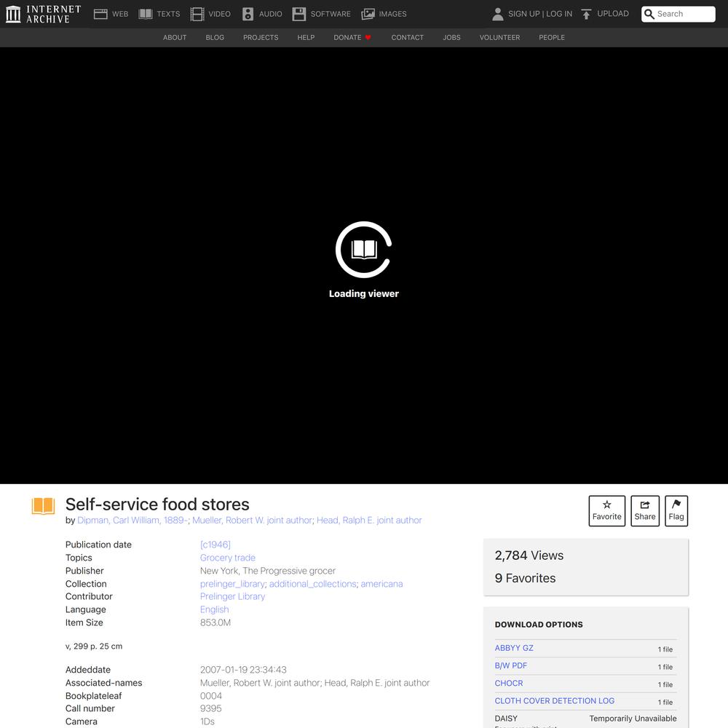The image size is (728, 728).
Task: Open the Projects menu item
Action: tap(261, 37)
